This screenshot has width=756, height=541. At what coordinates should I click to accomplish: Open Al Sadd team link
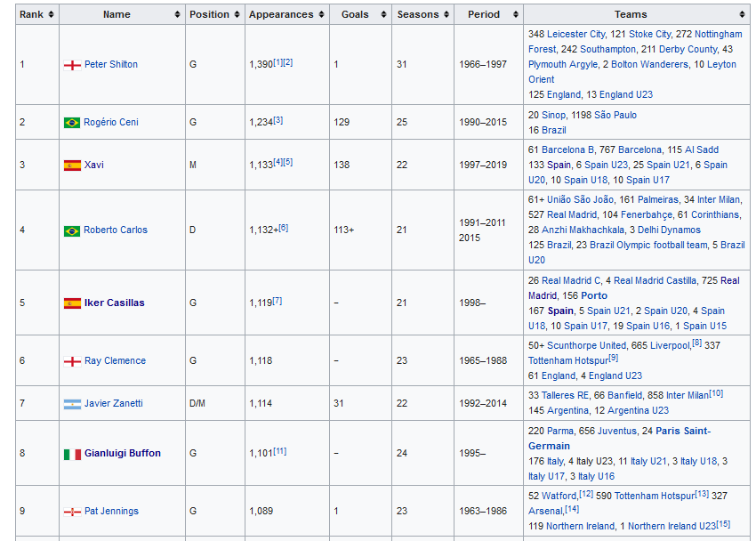click(702, 150)
